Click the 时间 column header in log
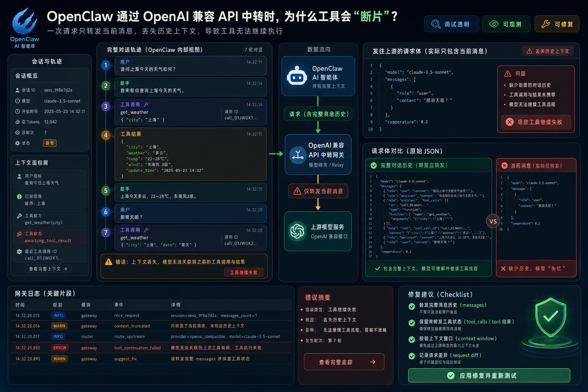The height and width of the screenshot is (392, 588). pos(20,305)
